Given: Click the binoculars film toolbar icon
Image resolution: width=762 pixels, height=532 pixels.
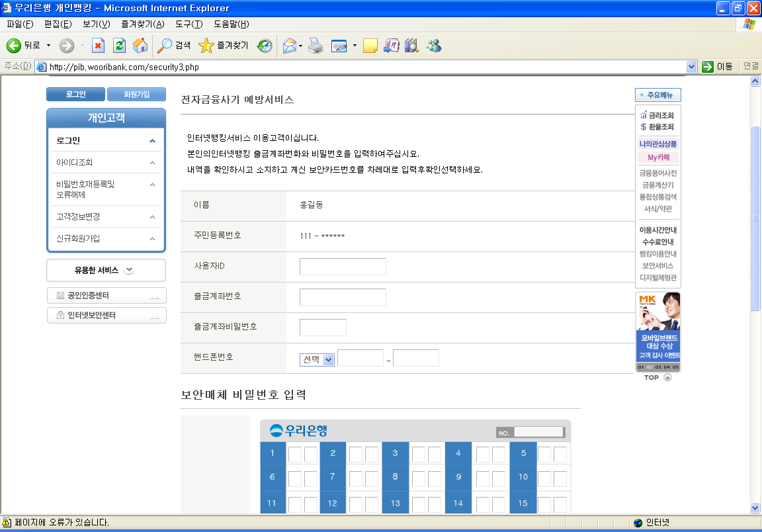Looking at the screenshot, I should click(x=411, y=46).
